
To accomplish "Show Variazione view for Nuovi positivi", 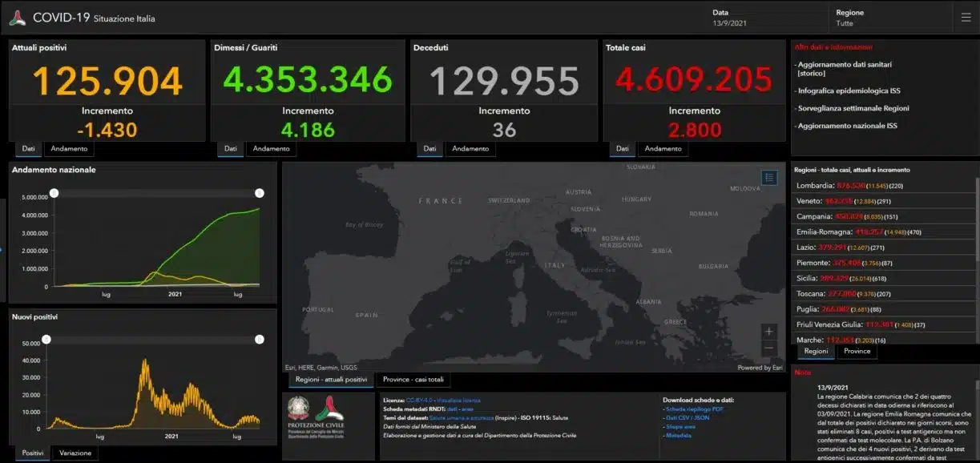I will [75, 453].
